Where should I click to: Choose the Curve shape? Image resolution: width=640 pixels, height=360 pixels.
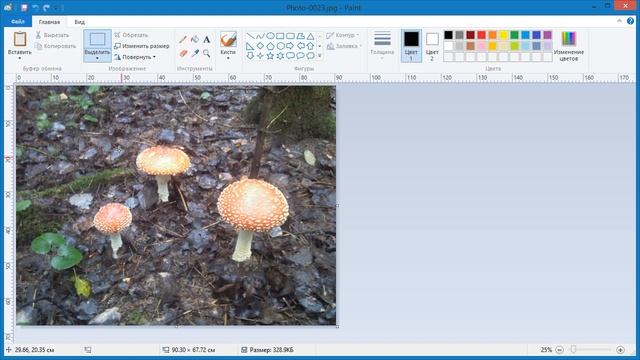click(260, 36)
